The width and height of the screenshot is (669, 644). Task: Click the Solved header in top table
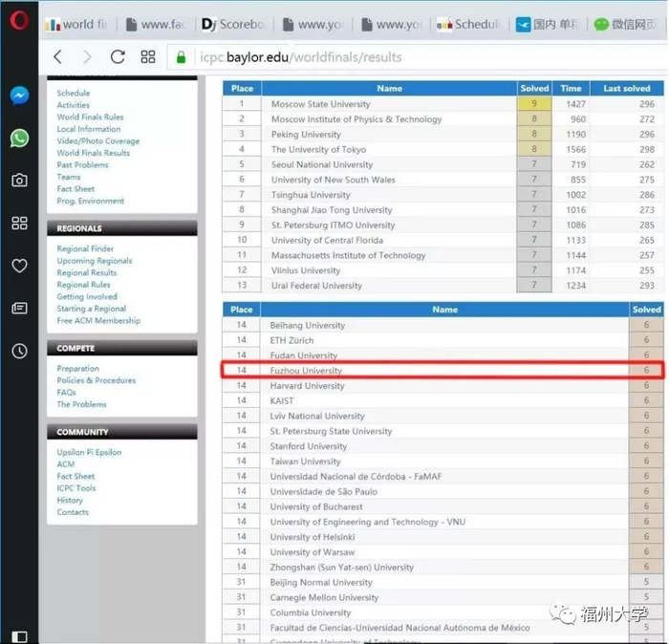tap(534, 88)
